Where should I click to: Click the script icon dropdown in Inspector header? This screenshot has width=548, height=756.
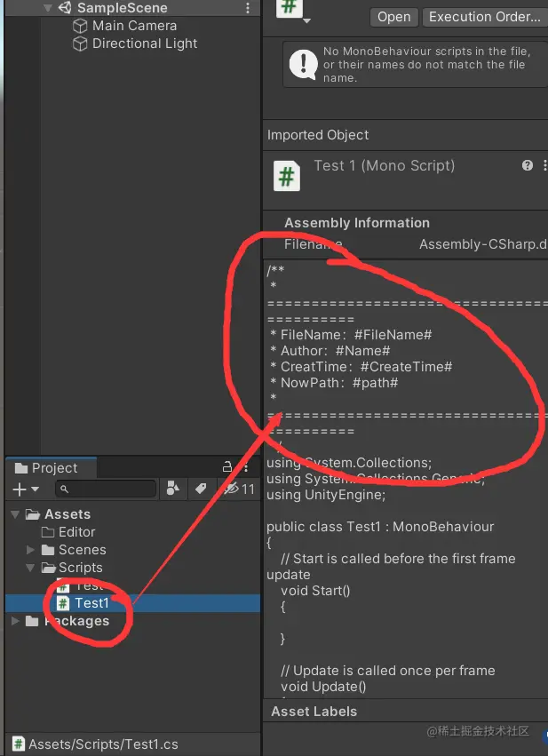click(306, 20)
